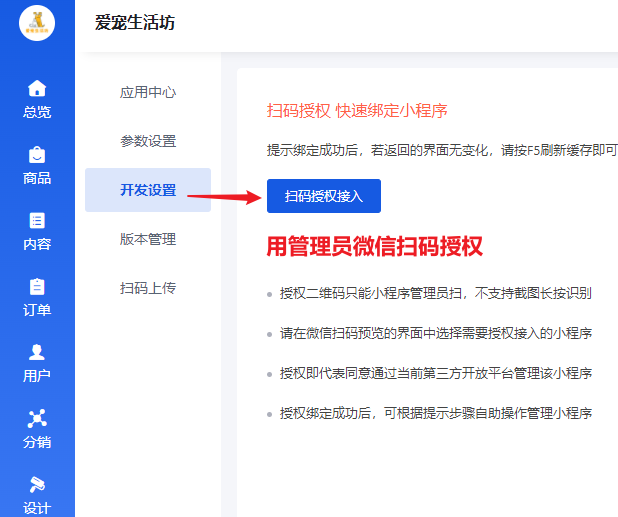Click bullet text 授权即代表同意通过当前第三方开放平台

point(436,373)
